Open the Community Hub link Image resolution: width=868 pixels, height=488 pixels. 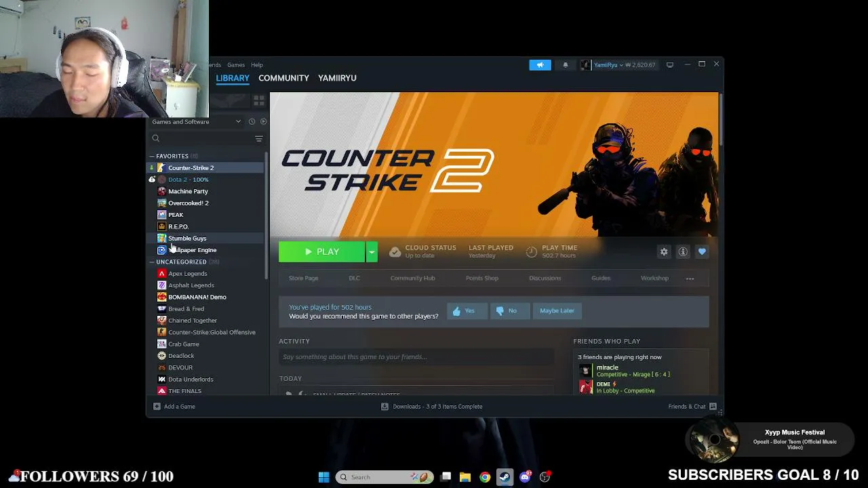point(412,278)
